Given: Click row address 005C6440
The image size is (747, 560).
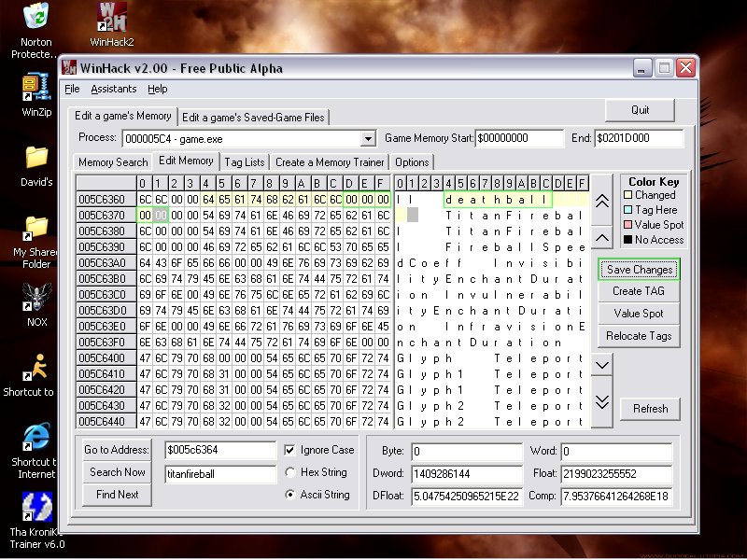Looking at the screenshot, I should (x=106, y=422).
